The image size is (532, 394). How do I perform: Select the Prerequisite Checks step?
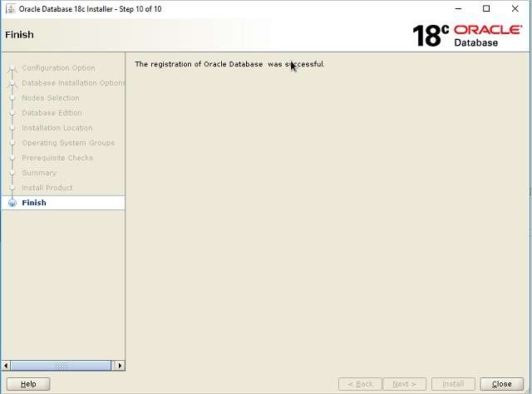tap(57, 158)
